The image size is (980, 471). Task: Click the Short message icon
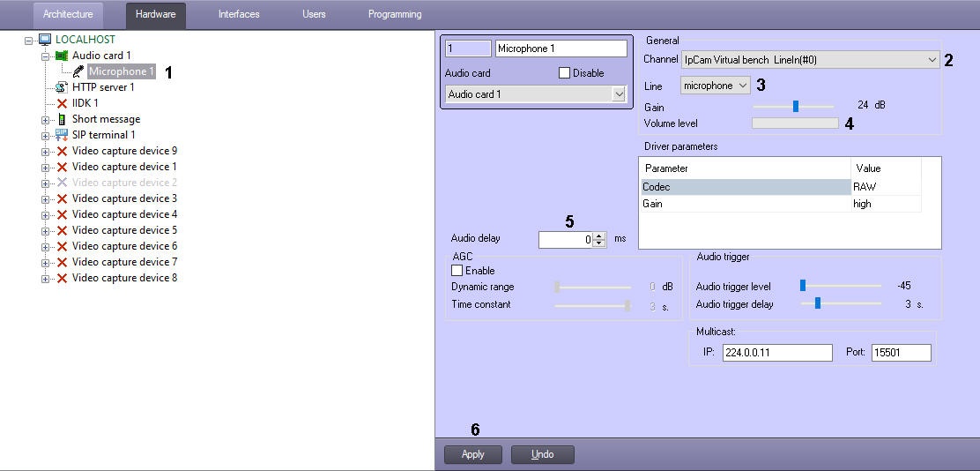coord(62,119)
